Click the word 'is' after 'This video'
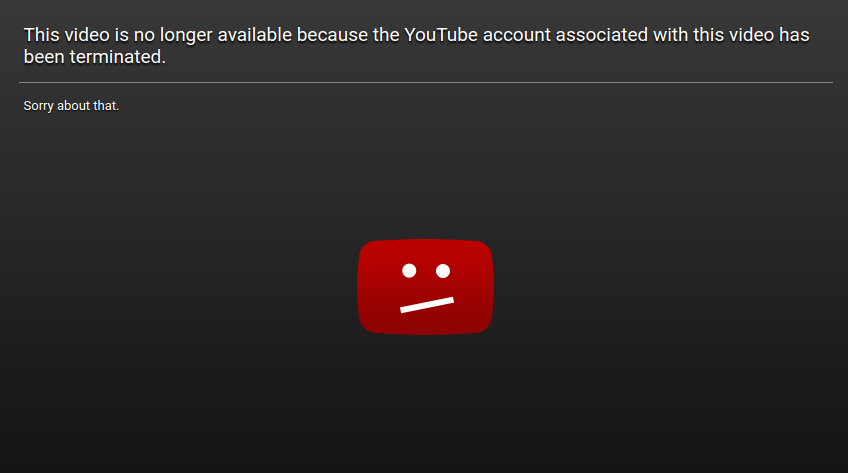The width and height of the screenshot is (848, 473). point(122,35)
